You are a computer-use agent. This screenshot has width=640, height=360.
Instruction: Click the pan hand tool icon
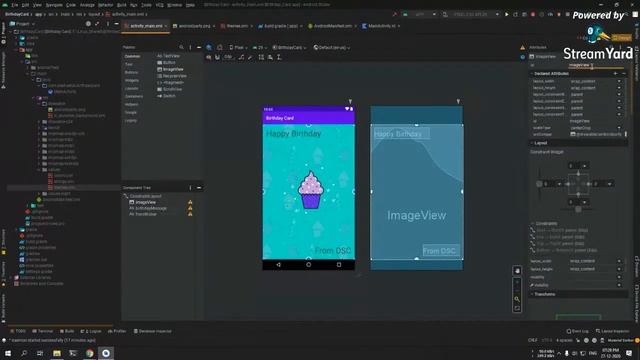[x=517, y=271]
